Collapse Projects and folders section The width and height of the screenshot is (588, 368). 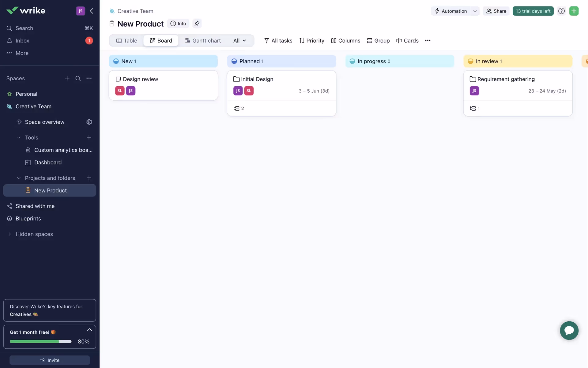19,178
